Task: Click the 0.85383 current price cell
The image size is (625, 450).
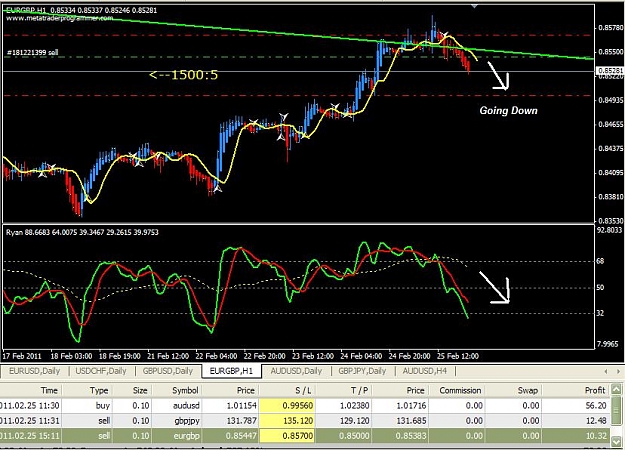Action: pyautogui.click(x=400, y=436)
